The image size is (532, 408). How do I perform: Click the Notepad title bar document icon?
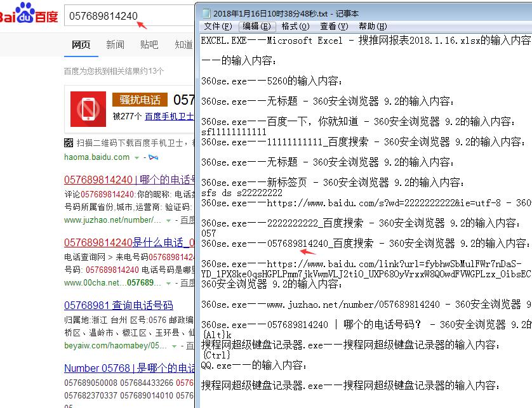[206, 13]
